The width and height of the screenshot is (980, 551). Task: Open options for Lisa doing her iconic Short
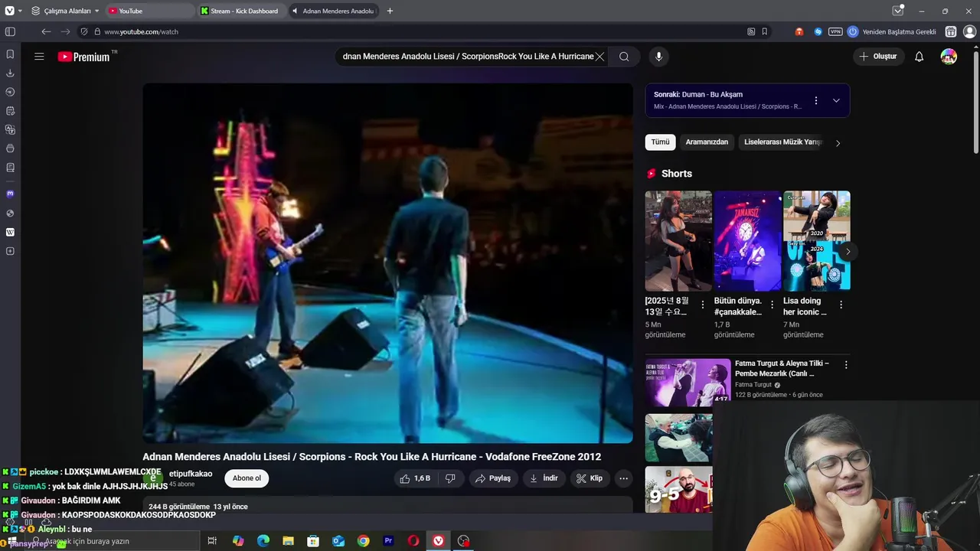click(x=841, y=305)
